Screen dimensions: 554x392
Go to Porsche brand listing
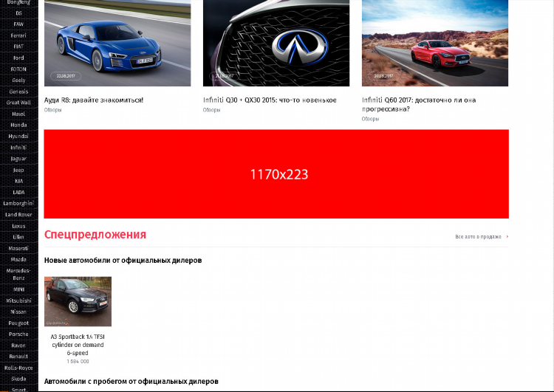tap(18, 334)
